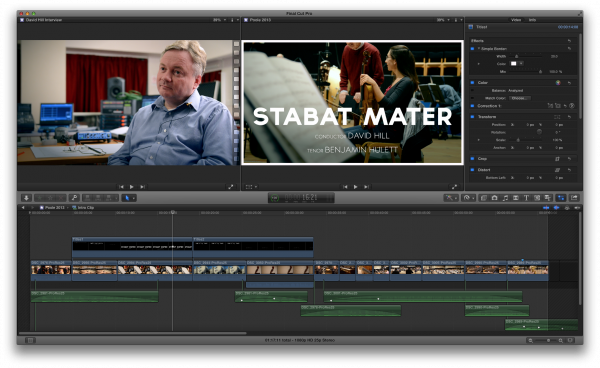Toggle the Crop section checkbox
600x368 pixels.
pyautogui.click(x=472, y=158)
